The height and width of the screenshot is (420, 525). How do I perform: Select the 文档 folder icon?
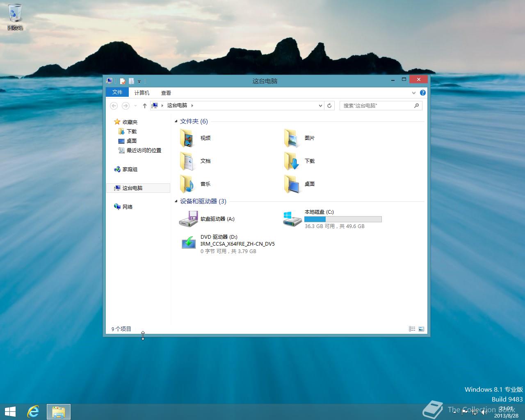(x=187, y=161)
